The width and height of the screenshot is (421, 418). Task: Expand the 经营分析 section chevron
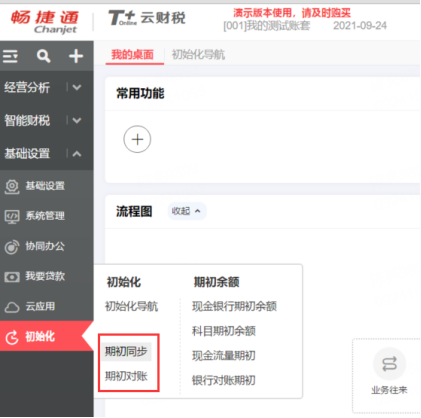[77, 88]
